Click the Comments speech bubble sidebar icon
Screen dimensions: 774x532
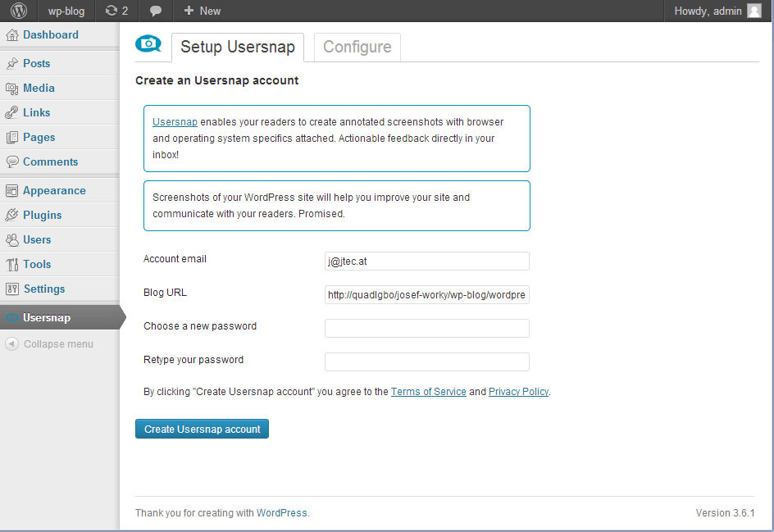pos(11,161)
